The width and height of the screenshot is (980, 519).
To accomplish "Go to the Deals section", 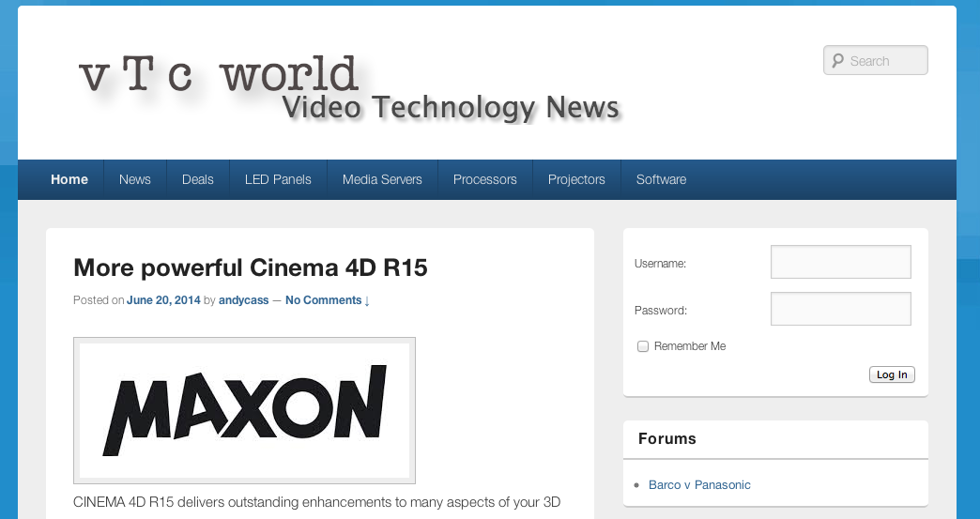I will 197,179.
